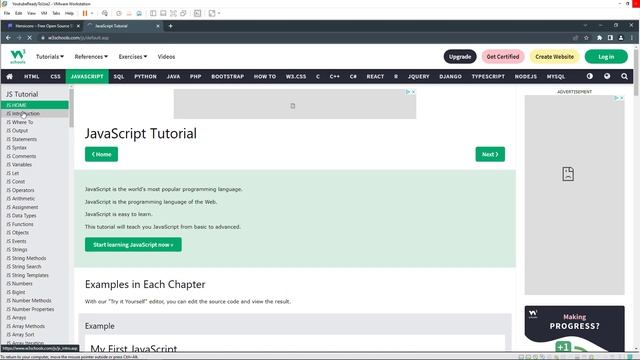The width and height of the screenshot is (640, 360).
Task: Toggle the VMware thumbnail bar
Action: (163, 13)
